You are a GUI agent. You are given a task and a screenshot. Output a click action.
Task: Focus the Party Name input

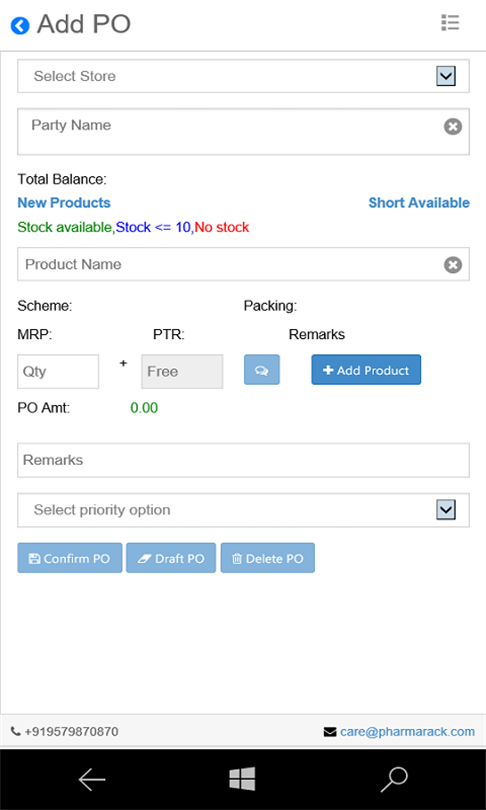tap(230, 132)
